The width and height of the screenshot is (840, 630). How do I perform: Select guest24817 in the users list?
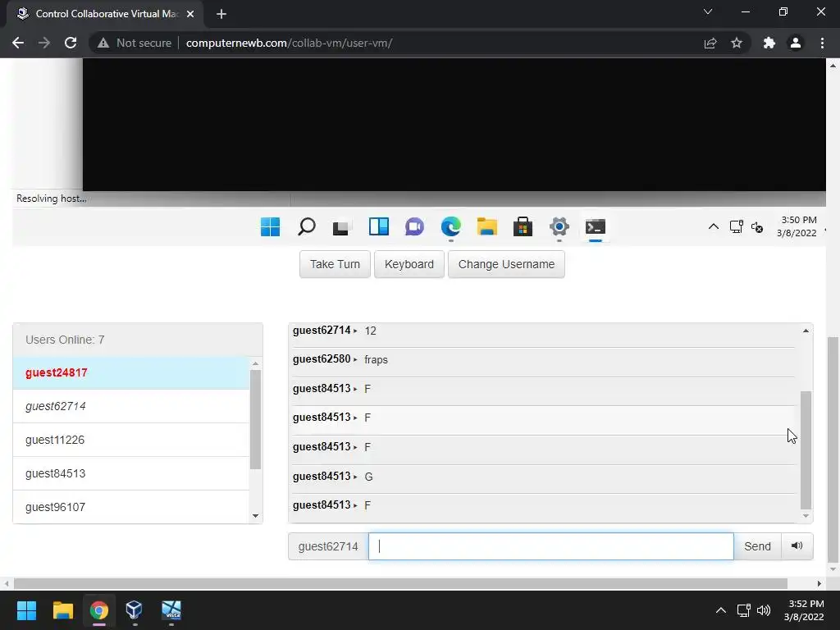click(x=131, y=373)
